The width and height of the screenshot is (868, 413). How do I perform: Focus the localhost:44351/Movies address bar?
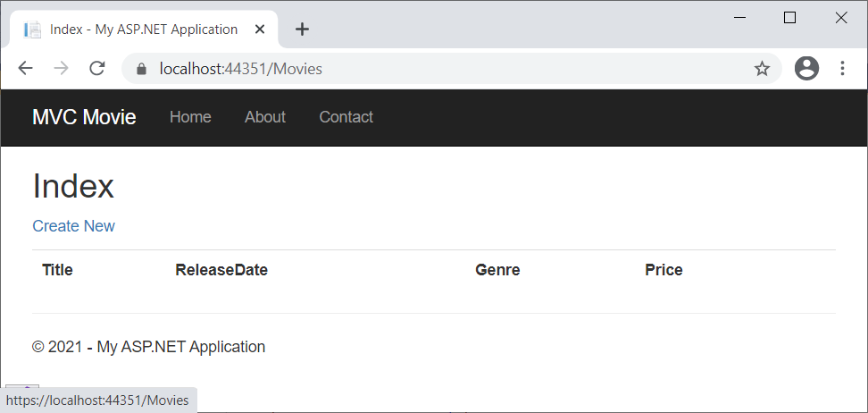click(447, 69)
